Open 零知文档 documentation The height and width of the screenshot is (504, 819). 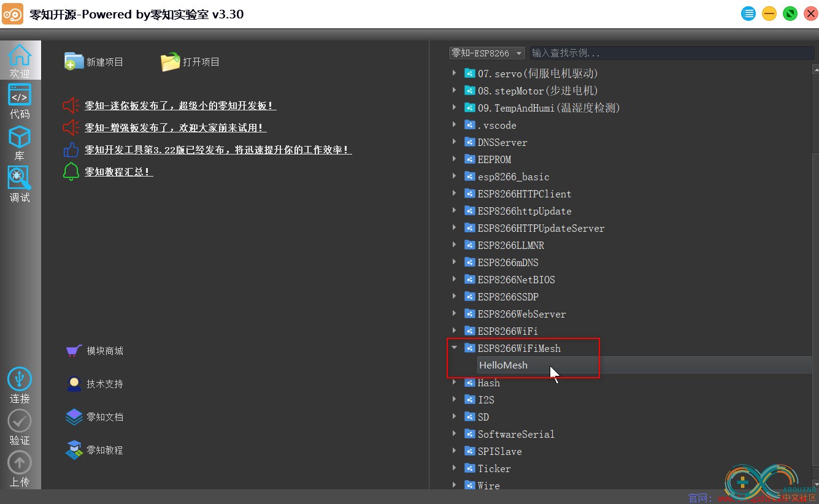[105, 417]
